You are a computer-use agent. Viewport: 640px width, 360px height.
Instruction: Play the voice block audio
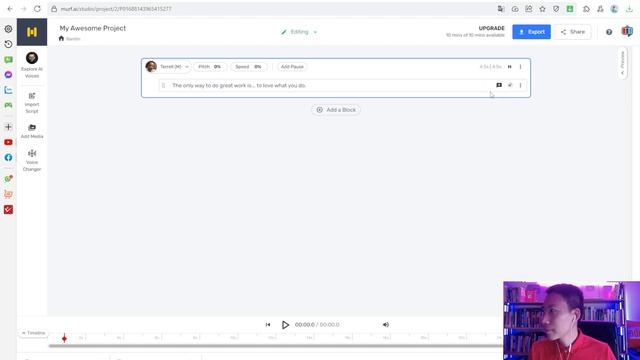point(509,67)
